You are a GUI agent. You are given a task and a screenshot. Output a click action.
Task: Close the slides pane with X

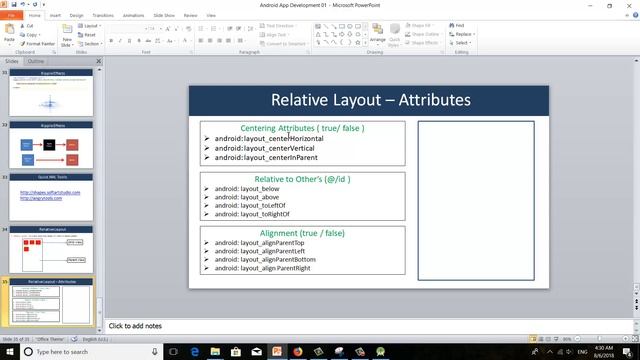98,61
